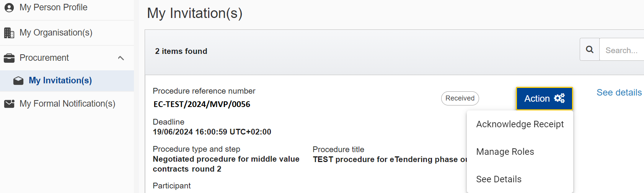644x193 pixels.
Task: Click procedure reference EC-TEST/2024/MVP/0056
Action: [x=202, y=104]
